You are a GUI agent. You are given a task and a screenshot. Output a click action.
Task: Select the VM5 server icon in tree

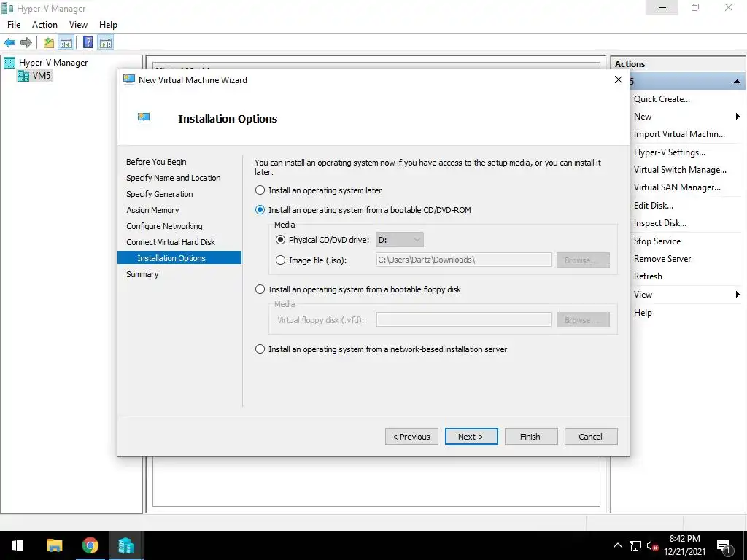(x=23, y=76)
